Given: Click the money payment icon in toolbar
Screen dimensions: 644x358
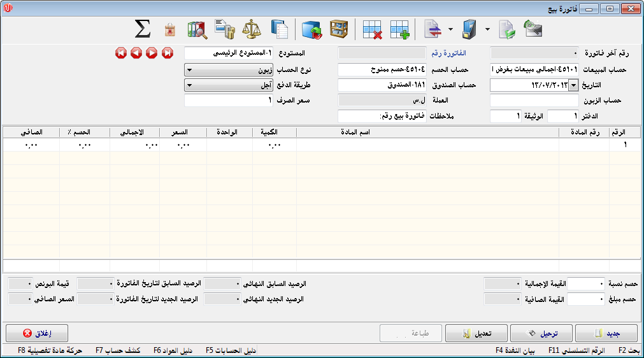Looking at the screenshot, I should (533, 29).
